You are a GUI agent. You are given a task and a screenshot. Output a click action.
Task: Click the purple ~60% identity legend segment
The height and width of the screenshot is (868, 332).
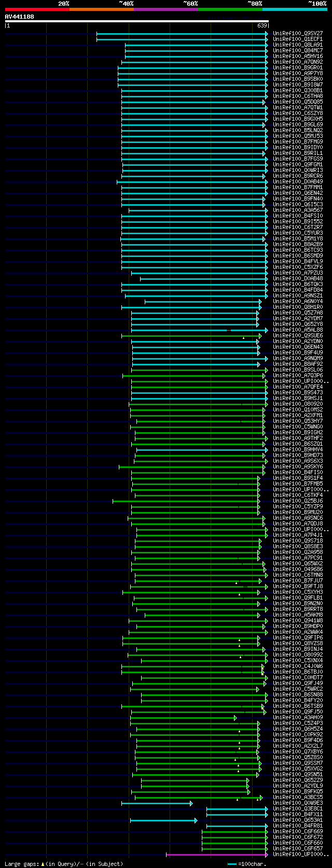pyautogui.click(x=165, y=9)
